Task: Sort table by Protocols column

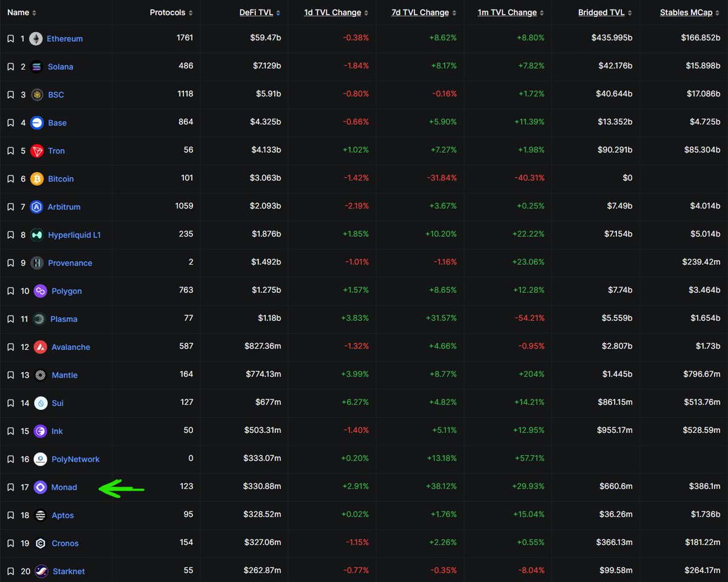Action: [172, 13]
